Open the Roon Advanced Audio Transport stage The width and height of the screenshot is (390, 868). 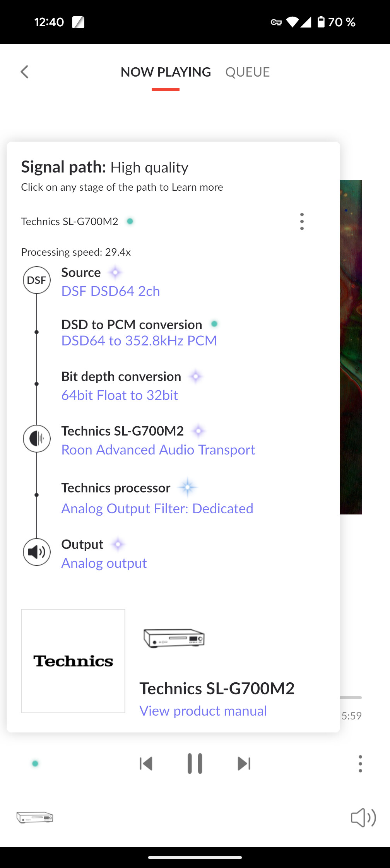(158, 450)
